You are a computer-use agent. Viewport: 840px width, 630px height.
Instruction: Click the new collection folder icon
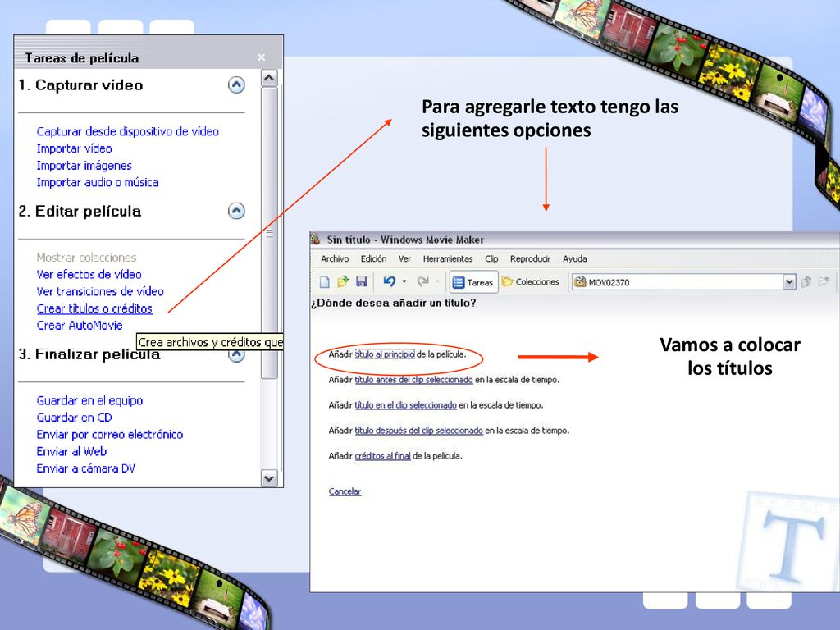[824, 282]
